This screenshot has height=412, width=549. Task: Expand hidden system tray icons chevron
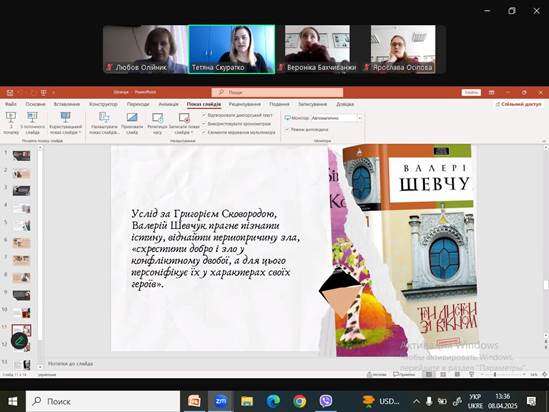[416, 401]
